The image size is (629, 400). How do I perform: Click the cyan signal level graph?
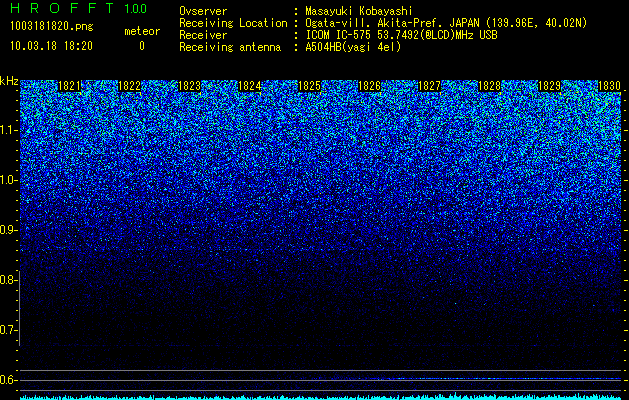point(321,396)
